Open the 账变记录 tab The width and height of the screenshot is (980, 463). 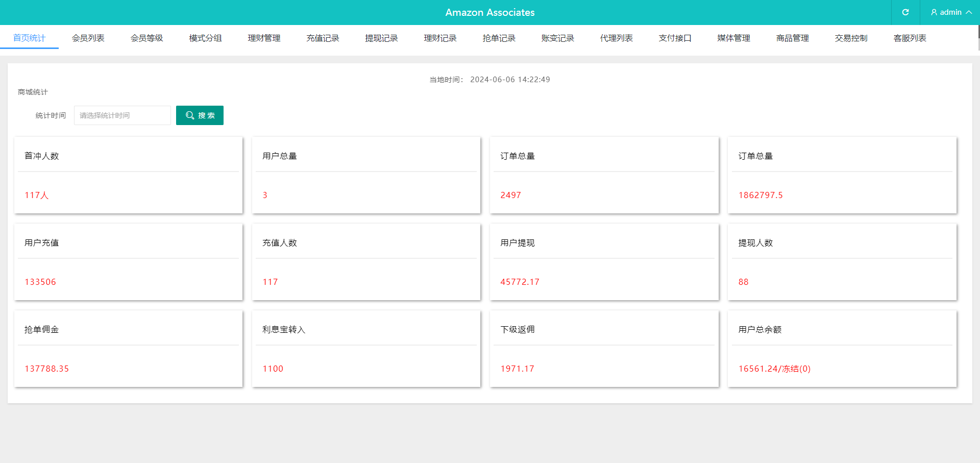[x=557, y=38]
